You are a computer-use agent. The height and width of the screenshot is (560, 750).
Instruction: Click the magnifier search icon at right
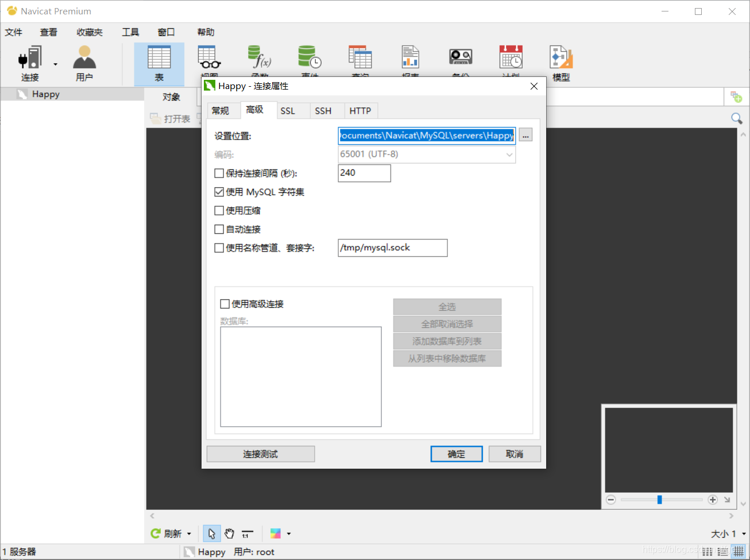click(737, 118)
